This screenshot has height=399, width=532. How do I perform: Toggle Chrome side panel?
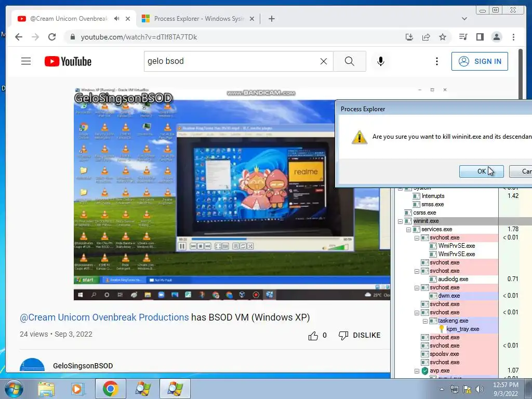click(480, 37)
